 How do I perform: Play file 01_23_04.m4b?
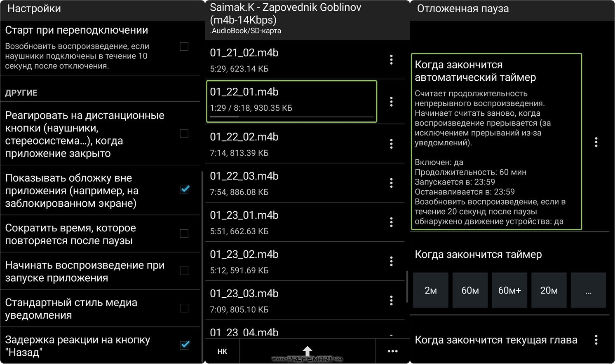pyautogui.click(x=291, y=330)
